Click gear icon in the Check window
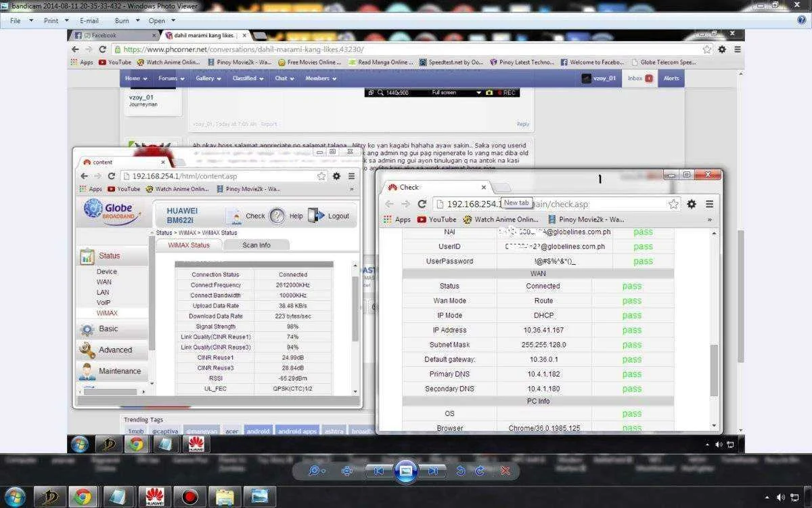 692,204
